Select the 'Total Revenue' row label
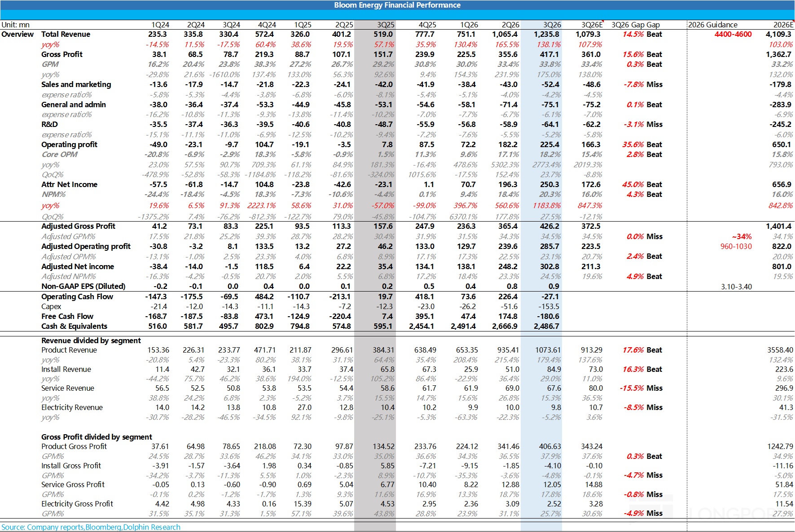The height and width of the screenshot is (532, 795). [x=66, y=34]
